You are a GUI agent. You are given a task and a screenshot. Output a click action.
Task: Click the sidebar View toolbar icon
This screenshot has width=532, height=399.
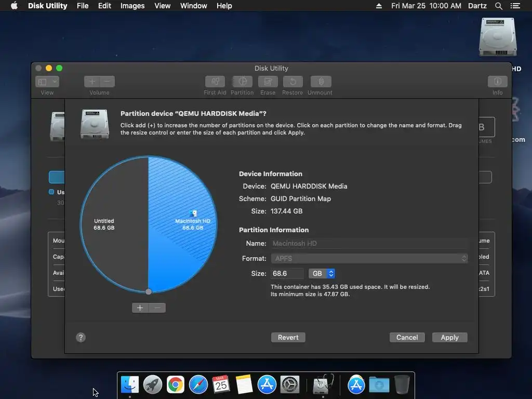point(43,82)
